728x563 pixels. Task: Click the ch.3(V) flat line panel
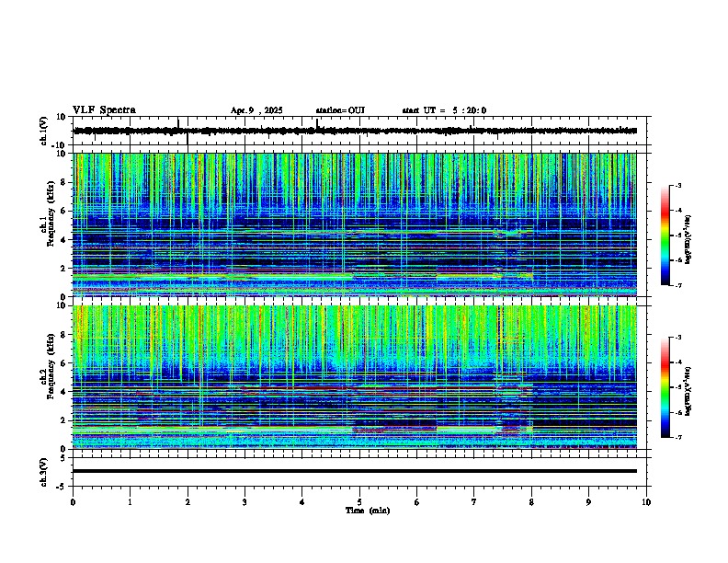coord(361,472)
